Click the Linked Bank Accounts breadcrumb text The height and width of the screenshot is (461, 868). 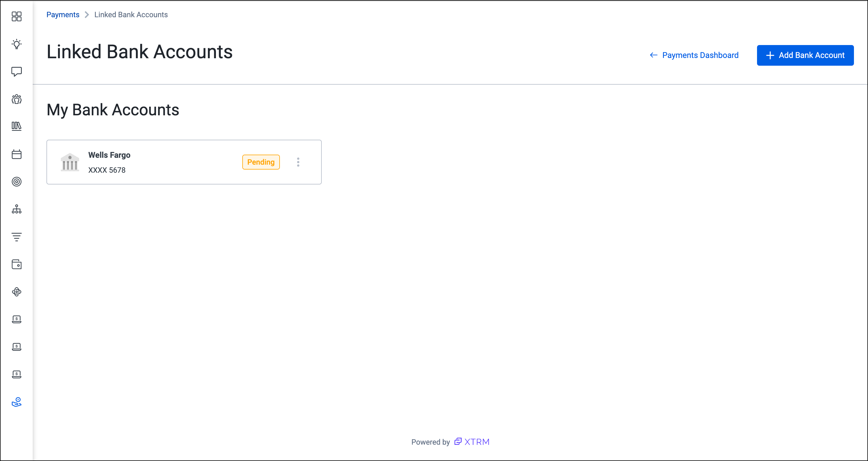click(131, 15)
